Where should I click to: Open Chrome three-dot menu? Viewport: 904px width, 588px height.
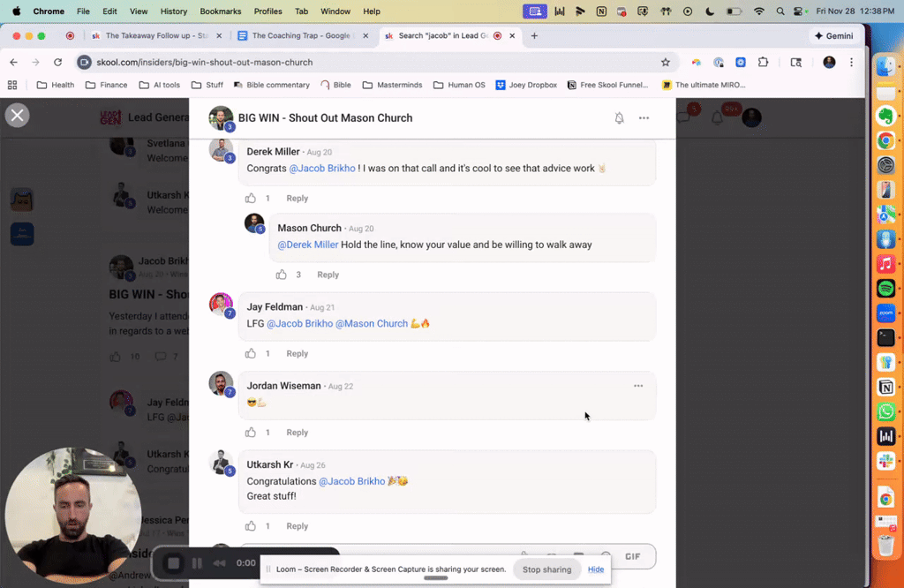click(852, 63)
